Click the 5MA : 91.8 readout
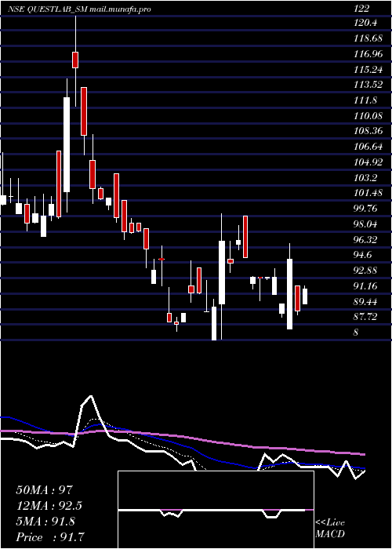Image resolution: width=392 pixels, height=549 pixels. (x=45, y=521)
